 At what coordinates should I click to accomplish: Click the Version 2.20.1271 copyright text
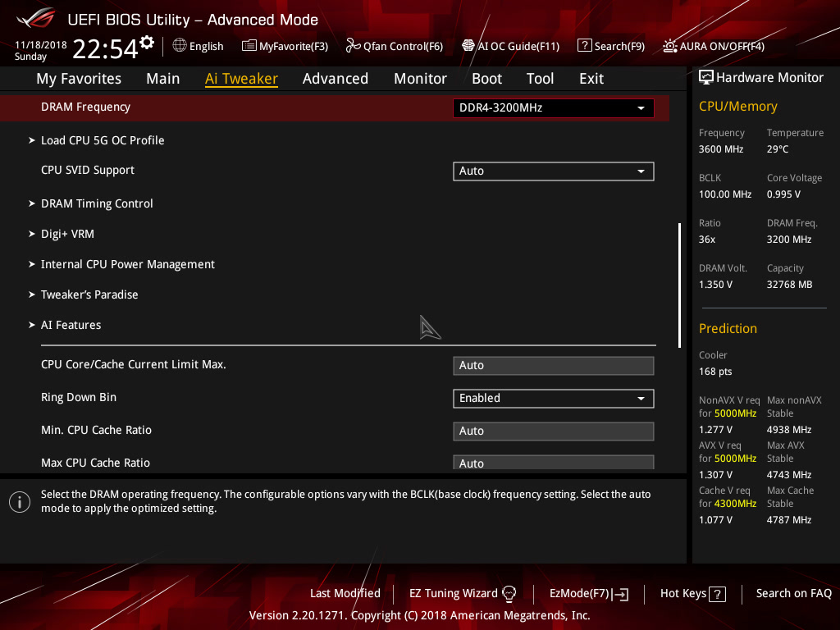point(419,615)
